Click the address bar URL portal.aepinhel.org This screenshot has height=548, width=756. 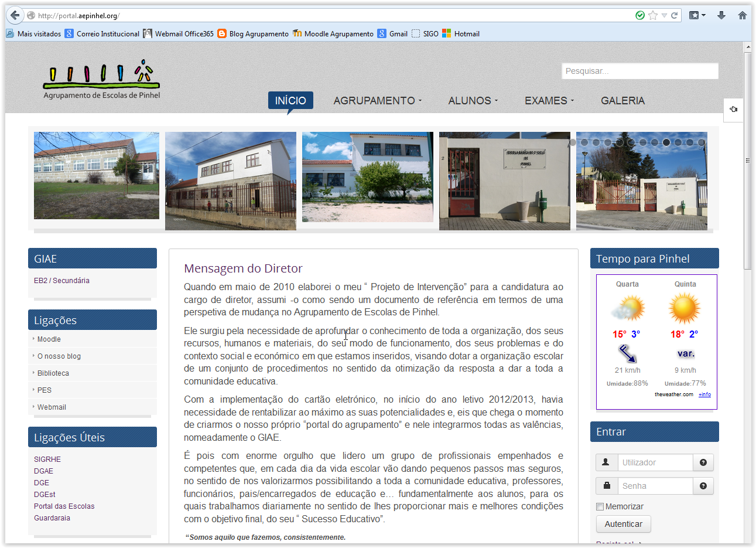78,16
